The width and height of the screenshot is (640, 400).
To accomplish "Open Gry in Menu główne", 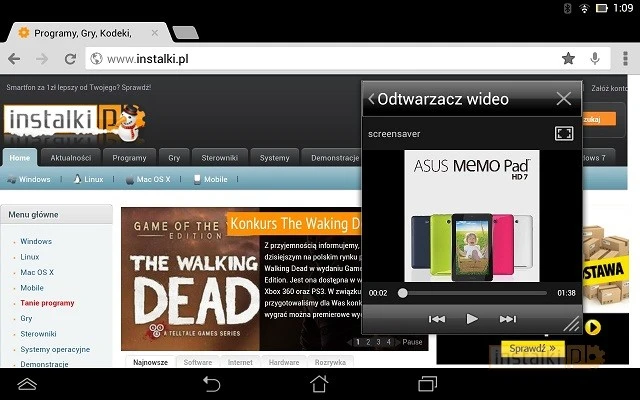I will click(x=26, y=318).
